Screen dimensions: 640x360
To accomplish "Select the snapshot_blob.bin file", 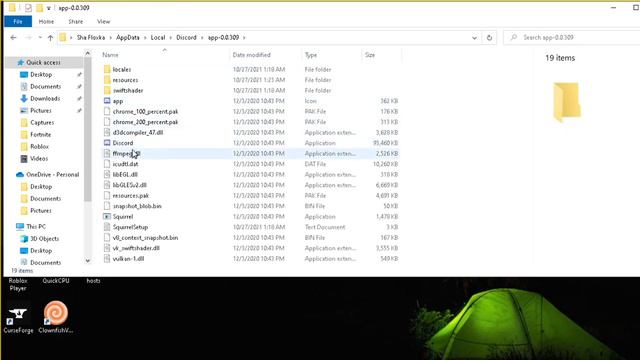I will click(x=137, y=206).
